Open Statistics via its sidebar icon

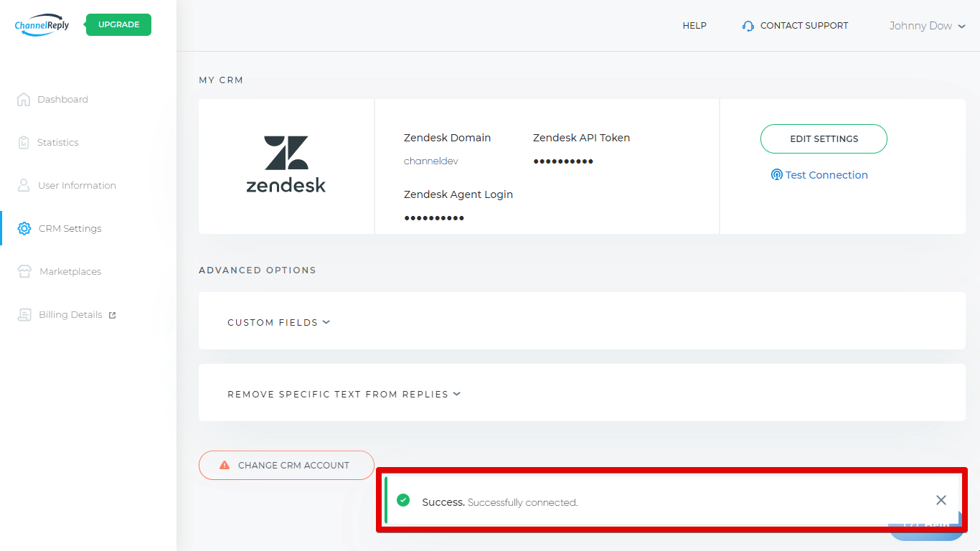tap(24, 142)
